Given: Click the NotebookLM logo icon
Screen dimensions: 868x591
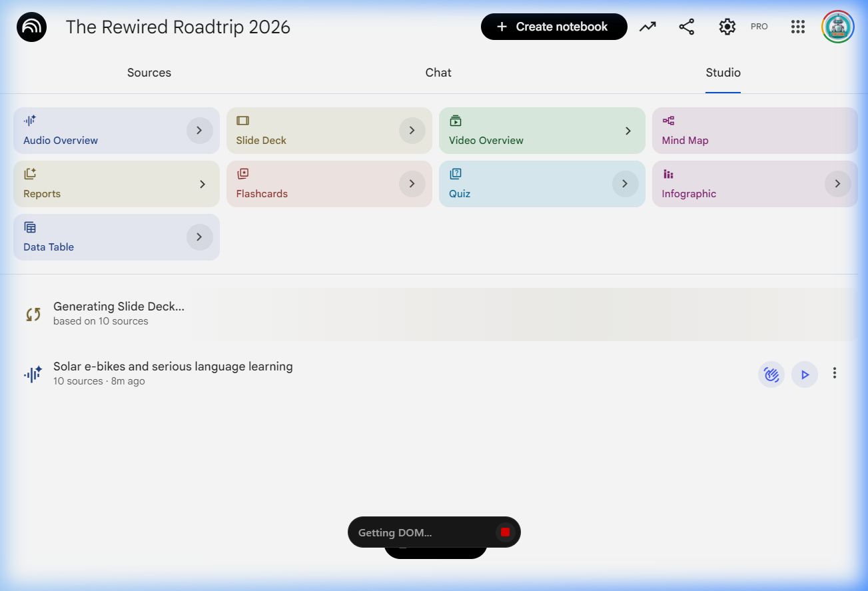Looking at the screenshot, I should tap(31, 27).
